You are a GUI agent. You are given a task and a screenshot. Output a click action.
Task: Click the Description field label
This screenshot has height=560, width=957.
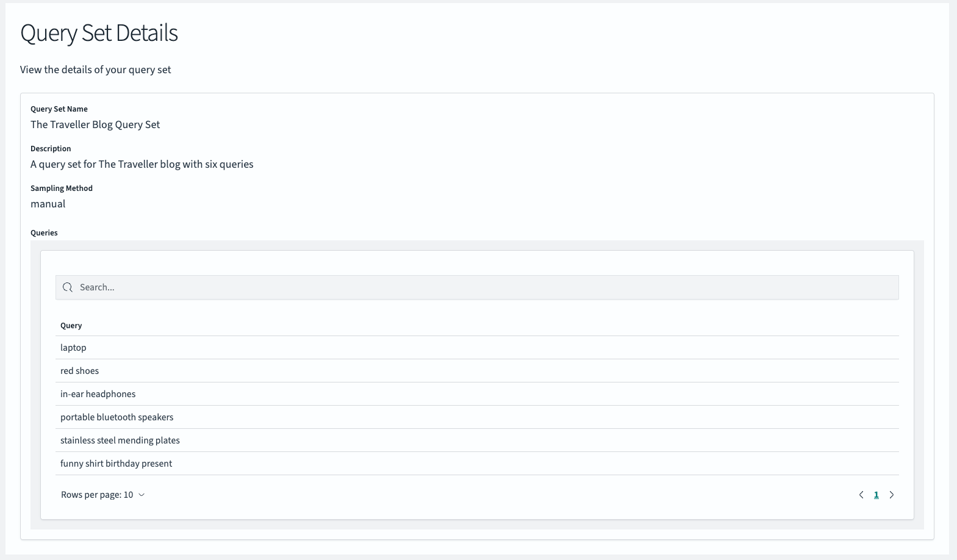pyautogui.click(x=51, y=149)
